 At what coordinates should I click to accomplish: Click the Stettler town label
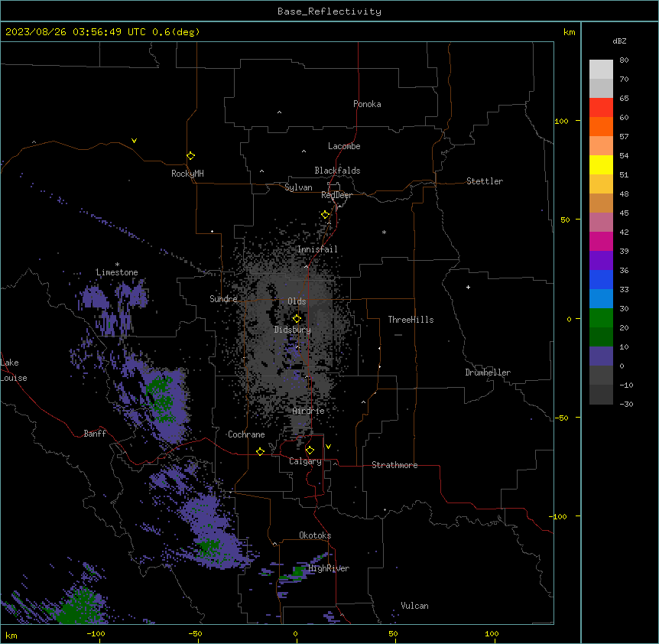(485, 181)
